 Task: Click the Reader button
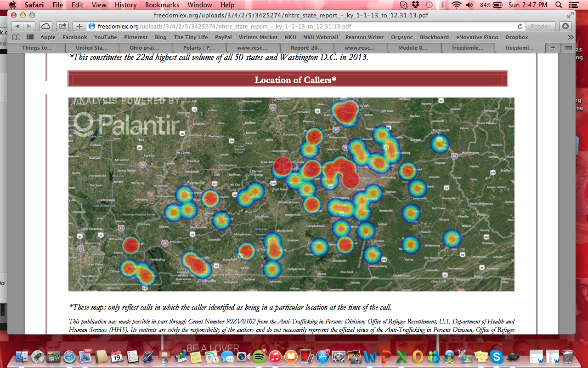tap(540, 26)
